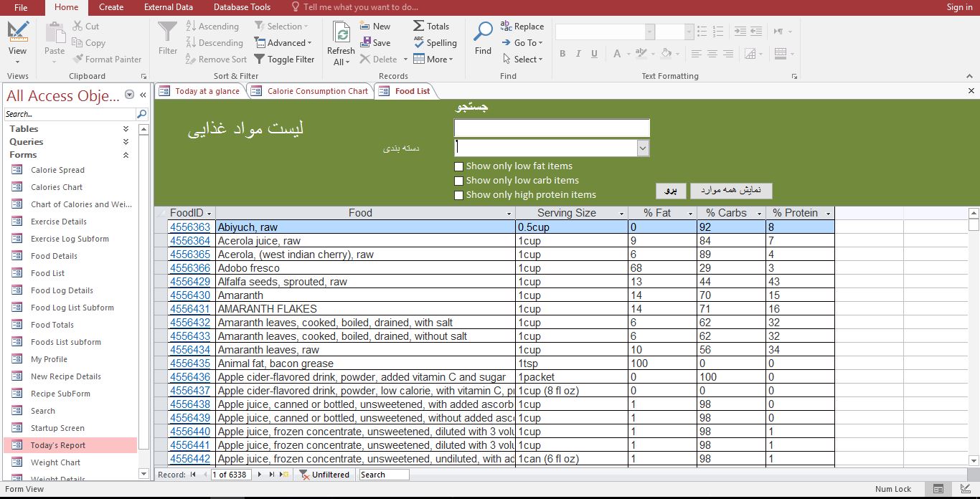Screen dimensions: 980x499
Task: Open the Find binoculars tool
Action: (483, 39)
